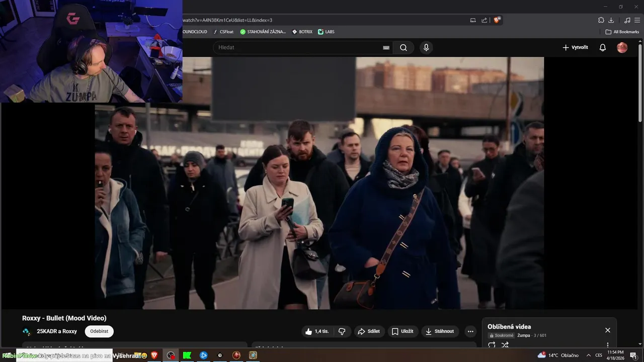Close the Oblíbená videa playlist panel
The width and height of the screenshot is (644, 362).
pyautogui.click(x=607, y=330)
